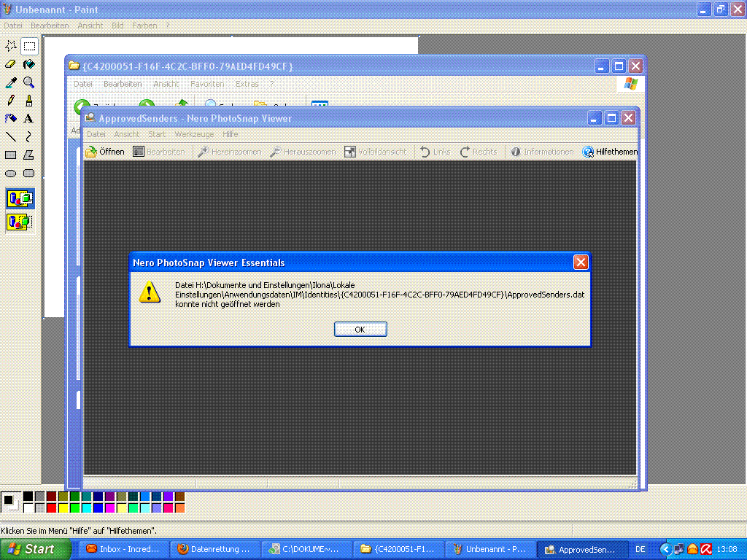Pick the bright green color in Paint palette

pos(75,508)
